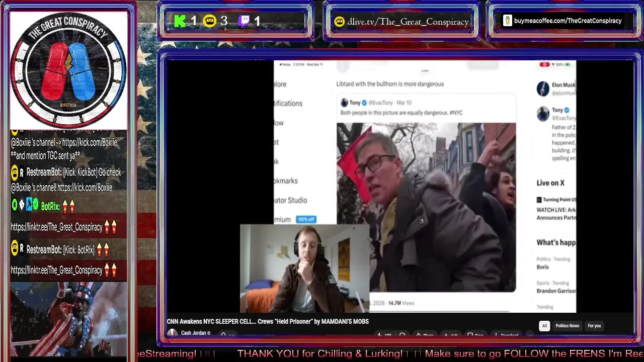Click the 14.7M Views count
The image size is (644, 362).
click(401, 303)
